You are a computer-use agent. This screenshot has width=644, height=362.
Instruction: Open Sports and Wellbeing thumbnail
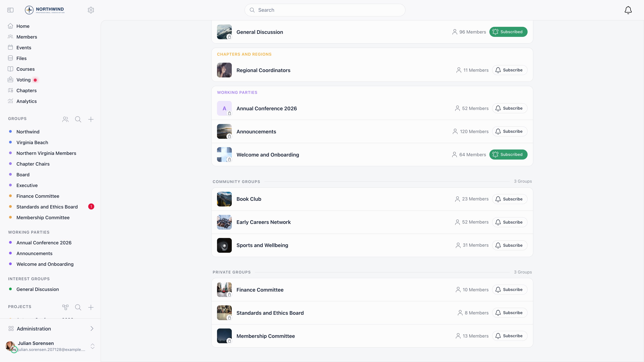pyautogui.click(x=224, y=245)
